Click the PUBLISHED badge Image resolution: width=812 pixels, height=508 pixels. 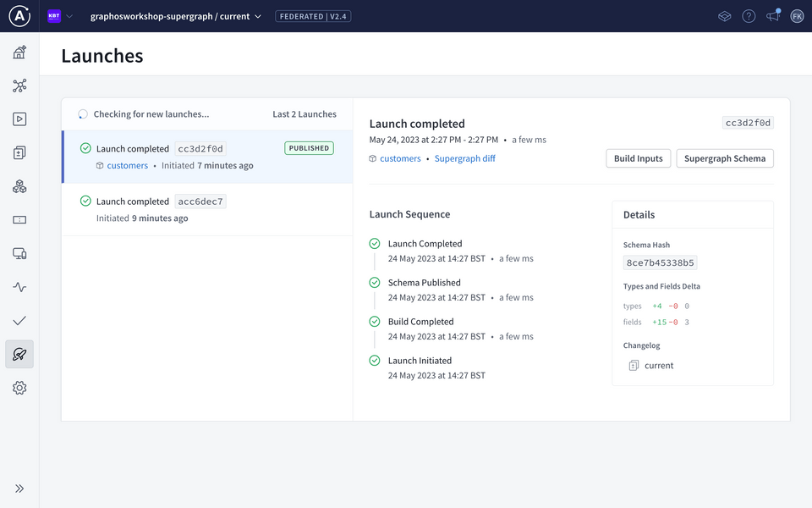click(x=310, y=148)
